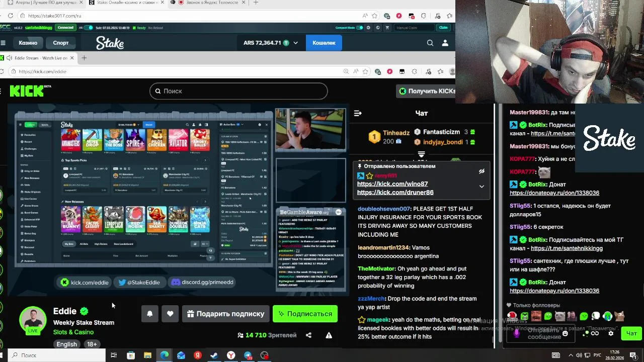Open Stake hamburger menu

pos(3,43)
